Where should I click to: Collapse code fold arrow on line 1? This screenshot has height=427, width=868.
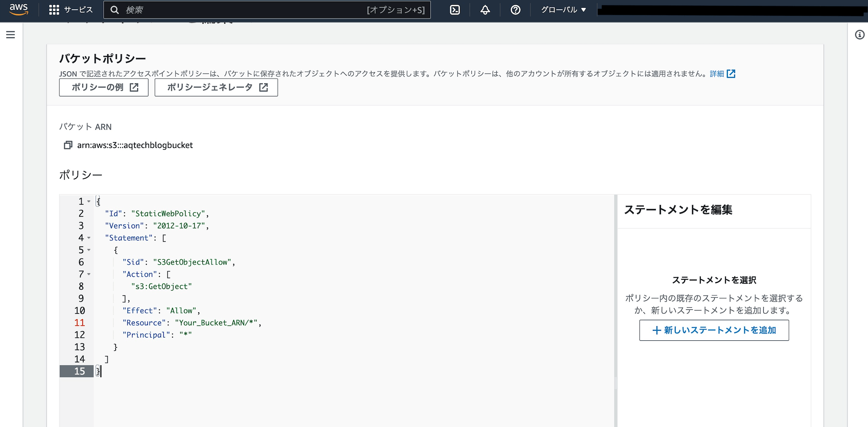tap(89, 201)
